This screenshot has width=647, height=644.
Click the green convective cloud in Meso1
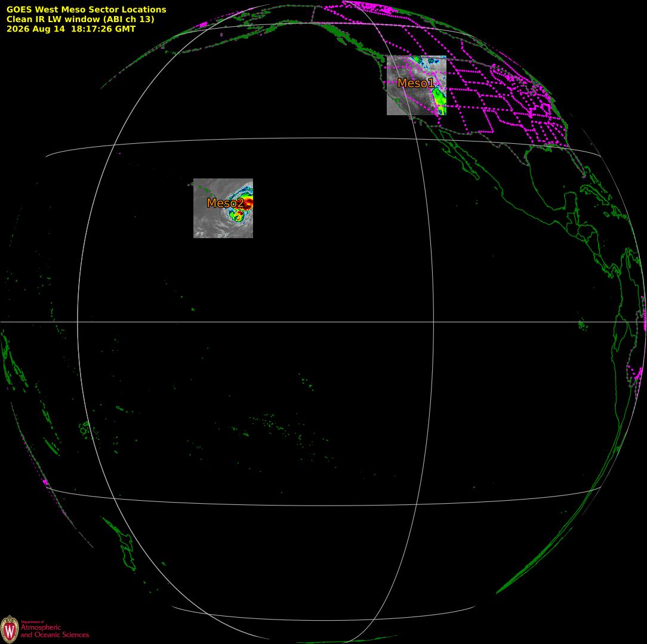tap(439, 100)
